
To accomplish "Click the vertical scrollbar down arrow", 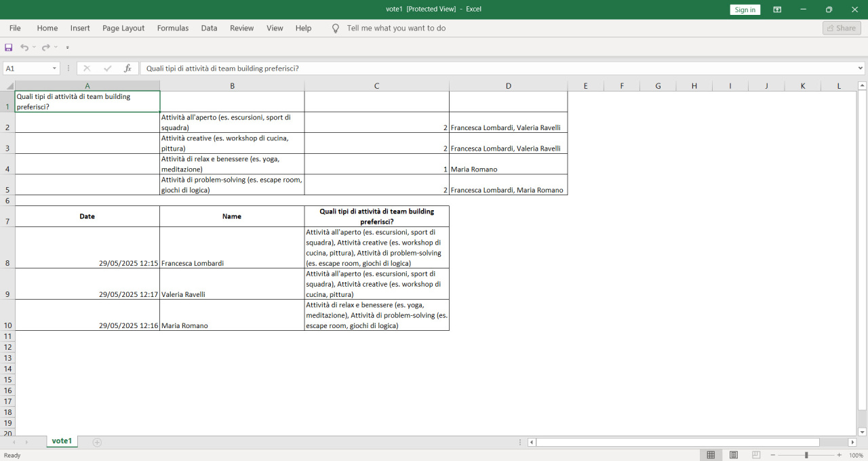I will (862, 432).
